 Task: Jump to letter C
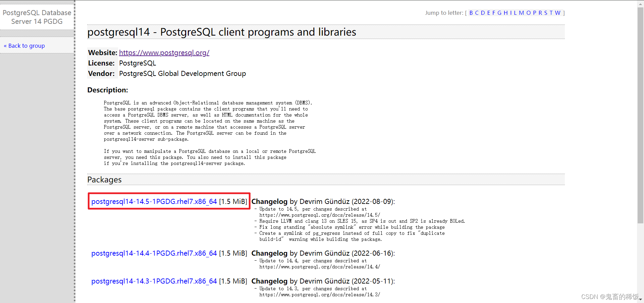[x=477, y=13]
